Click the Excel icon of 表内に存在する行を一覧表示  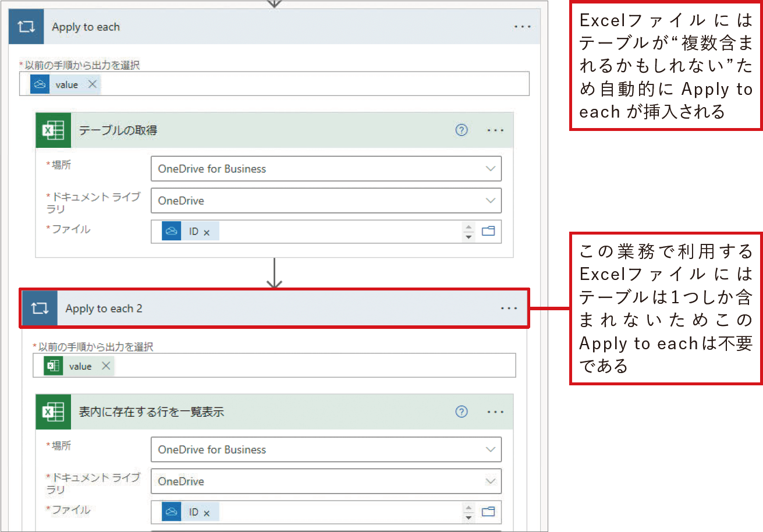pos(54,412)
